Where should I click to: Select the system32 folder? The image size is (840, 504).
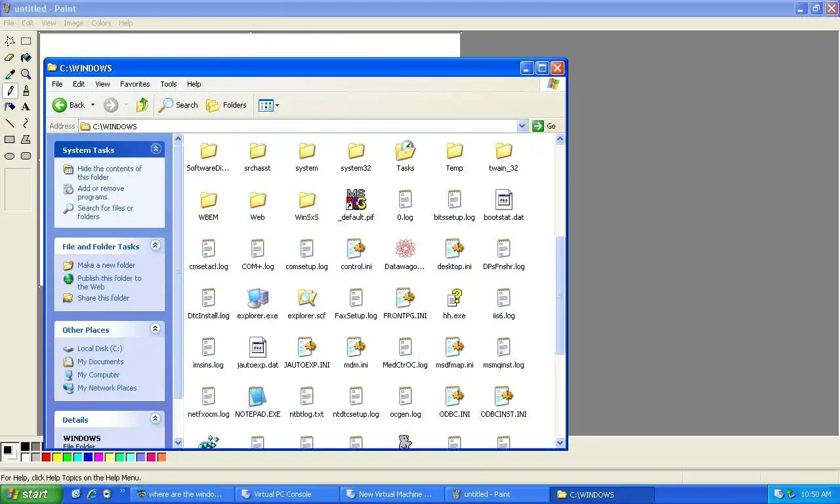click(x=356, y=157)
